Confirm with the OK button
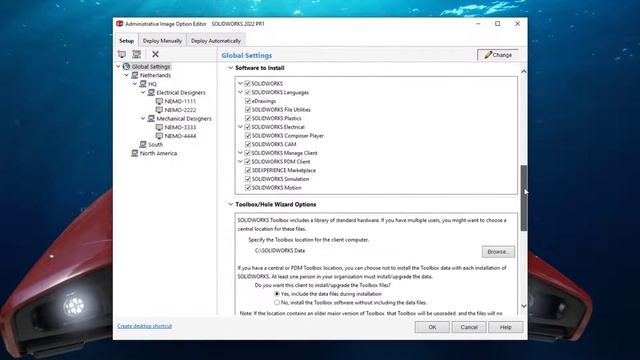The image size is (640, 360). (432, 327)
